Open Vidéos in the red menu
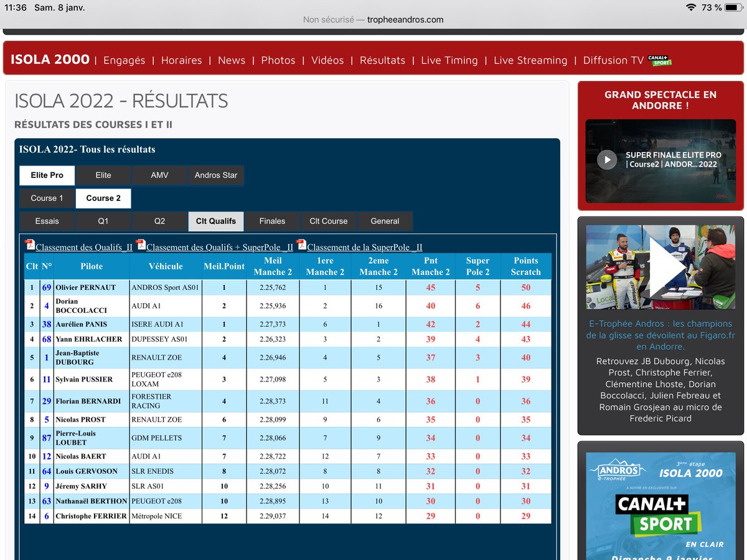Viewport: 747px width, 560px height. 327,60
